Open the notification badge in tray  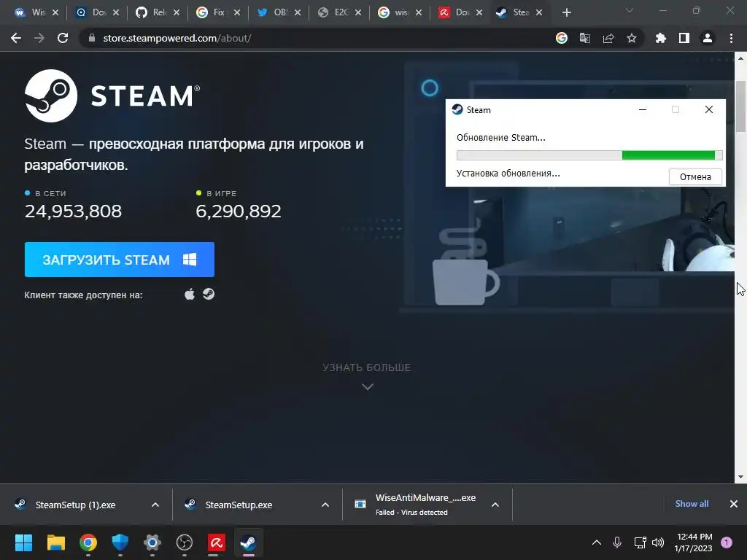tap(727, 542)
